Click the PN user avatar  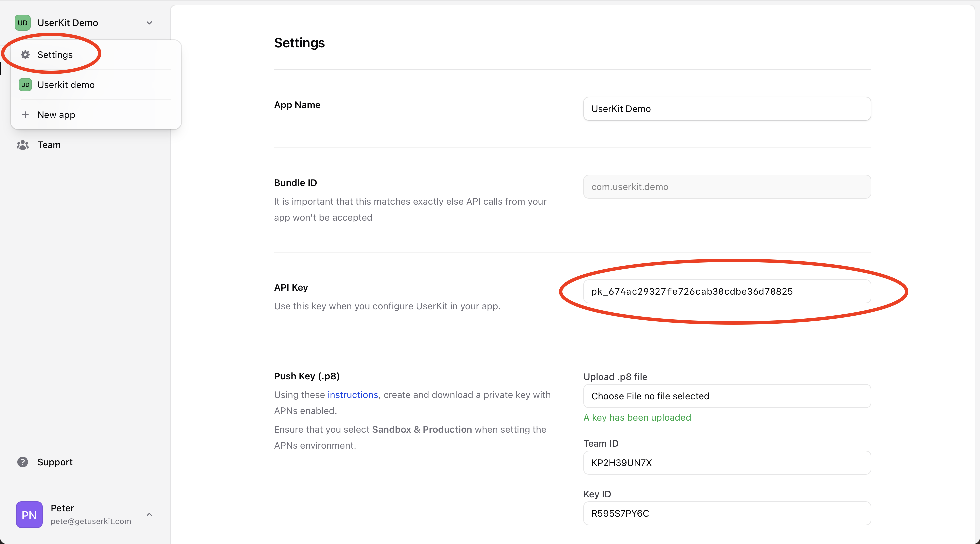29,514
